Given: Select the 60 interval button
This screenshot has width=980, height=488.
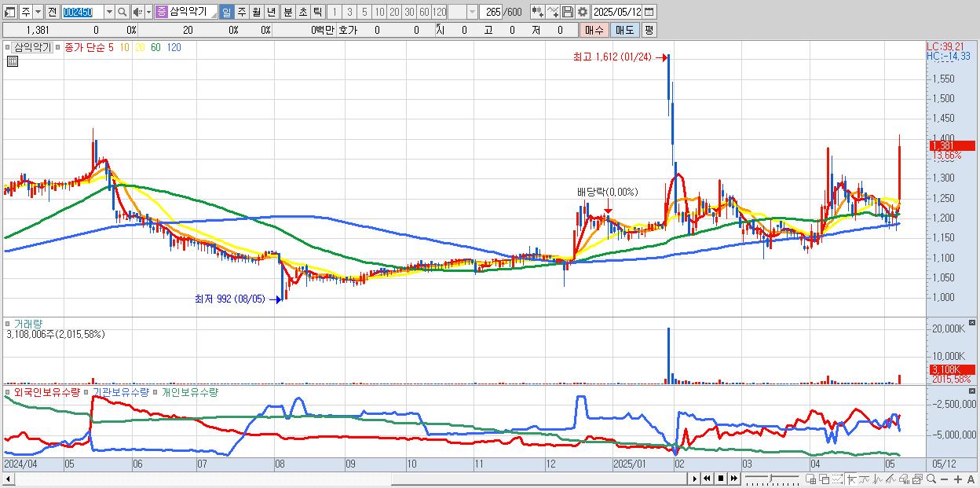Looking at the screenshot, I should [424, 12].
